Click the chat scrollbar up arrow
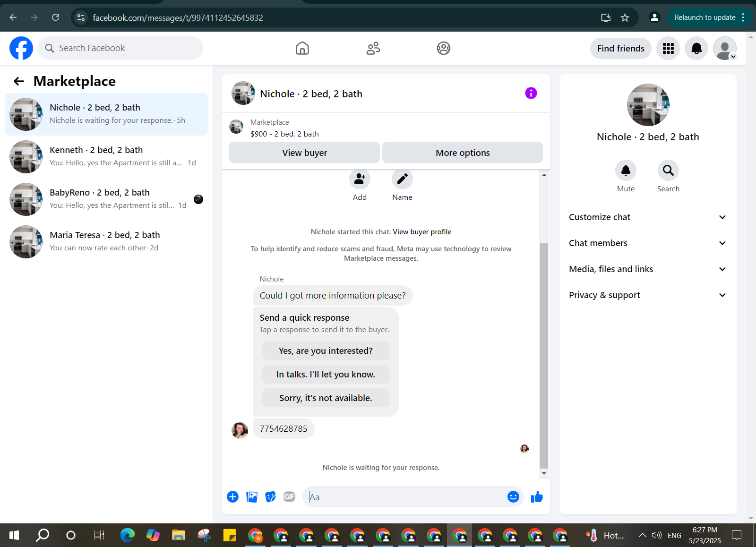 [544, 175]
